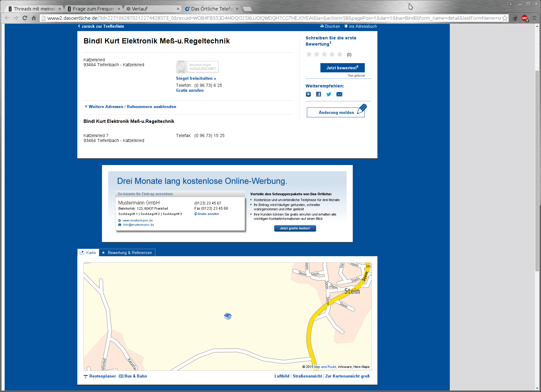Viewport: 541px width, 392px height.
Task: Click 'Schreiben Sie die erste Bewertung' link
Action: pyautogui.click(x=331, y=41)
